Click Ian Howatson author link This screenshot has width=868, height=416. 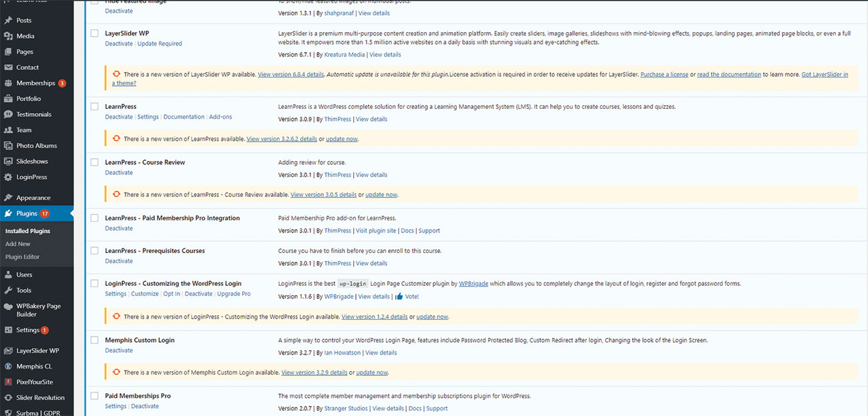click(343, 353)
